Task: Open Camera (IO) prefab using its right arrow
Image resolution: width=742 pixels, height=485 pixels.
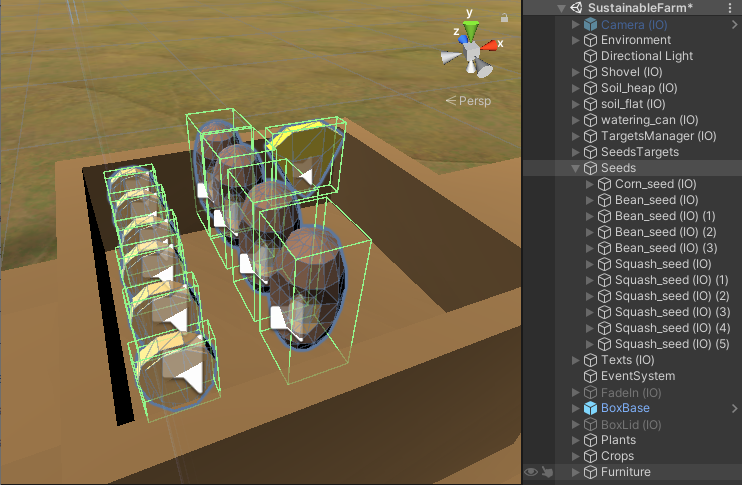Action: 735,24
